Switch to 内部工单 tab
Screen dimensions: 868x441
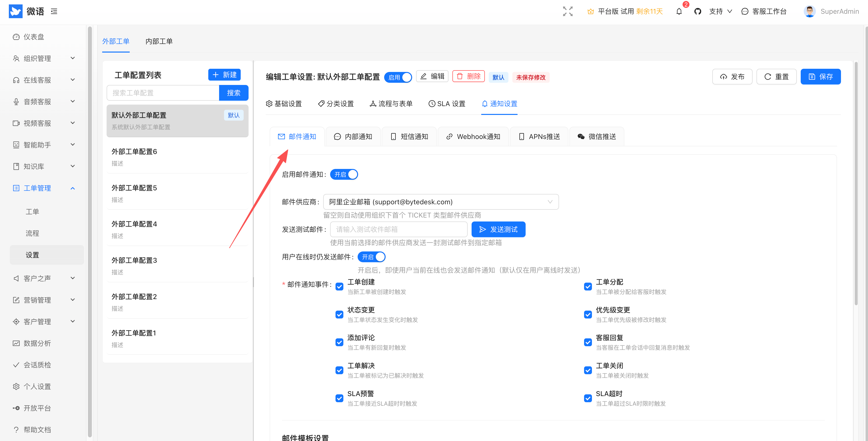click(159, 41)
